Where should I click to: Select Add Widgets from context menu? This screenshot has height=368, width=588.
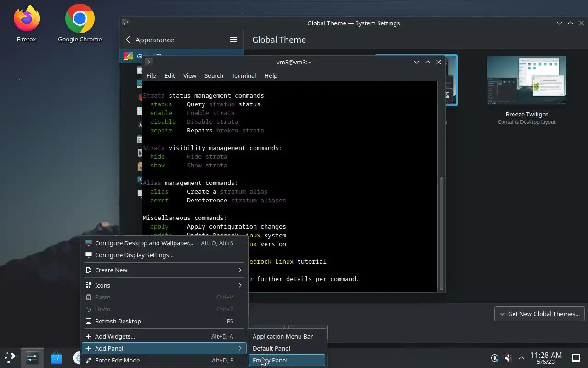(164, 336)
